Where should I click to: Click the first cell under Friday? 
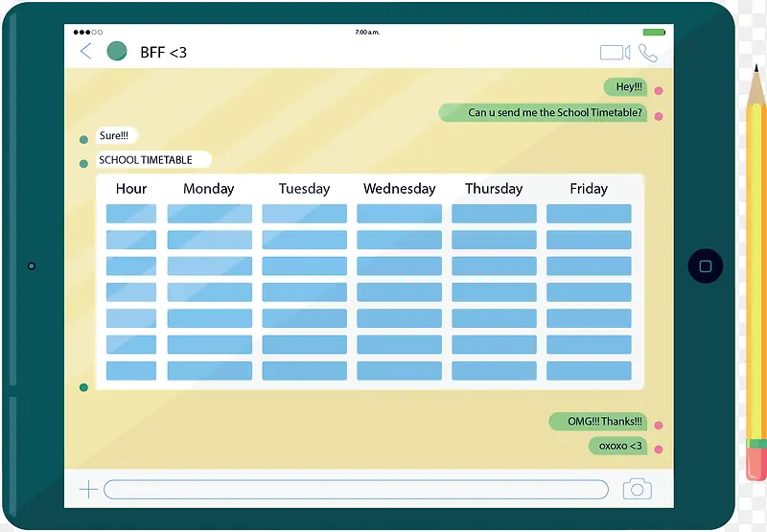point(589,214)
